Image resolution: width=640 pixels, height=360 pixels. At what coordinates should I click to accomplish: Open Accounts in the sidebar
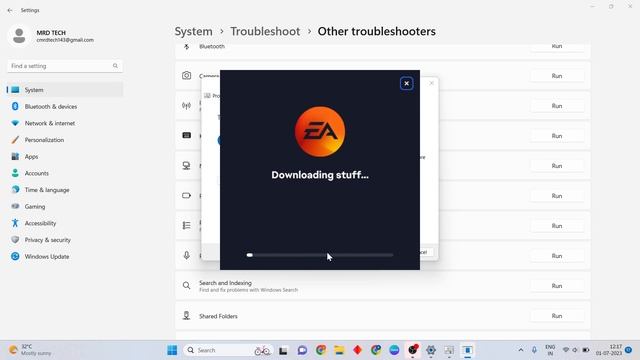64,173
